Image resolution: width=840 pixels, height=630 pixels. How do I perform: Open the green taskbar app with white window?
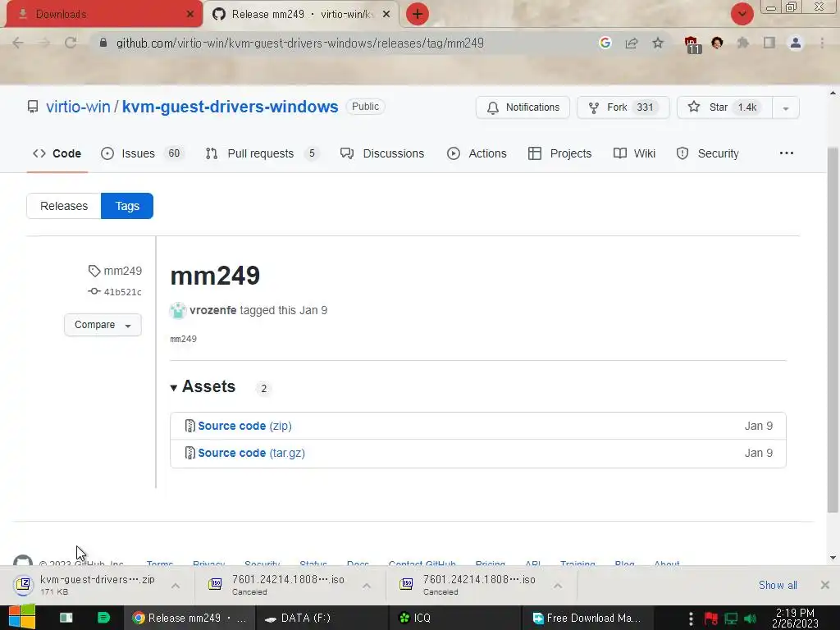tap(66, 618)
